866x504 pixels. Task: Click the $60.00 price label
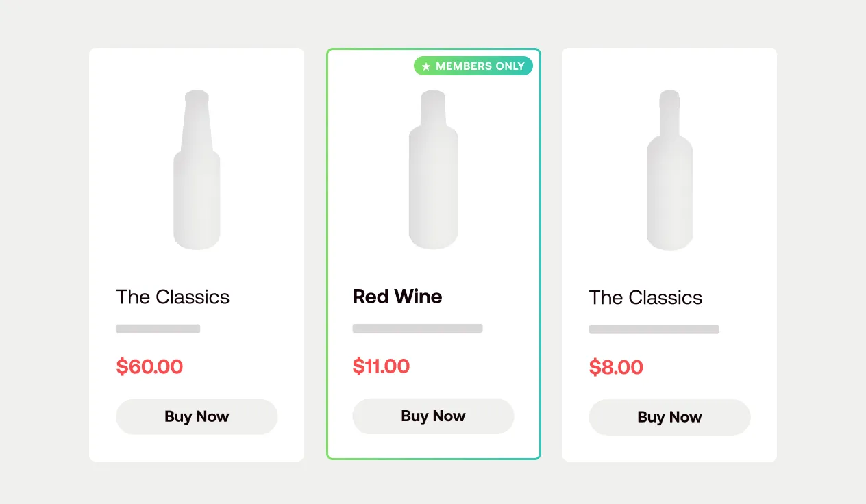[x=149, y=367]
